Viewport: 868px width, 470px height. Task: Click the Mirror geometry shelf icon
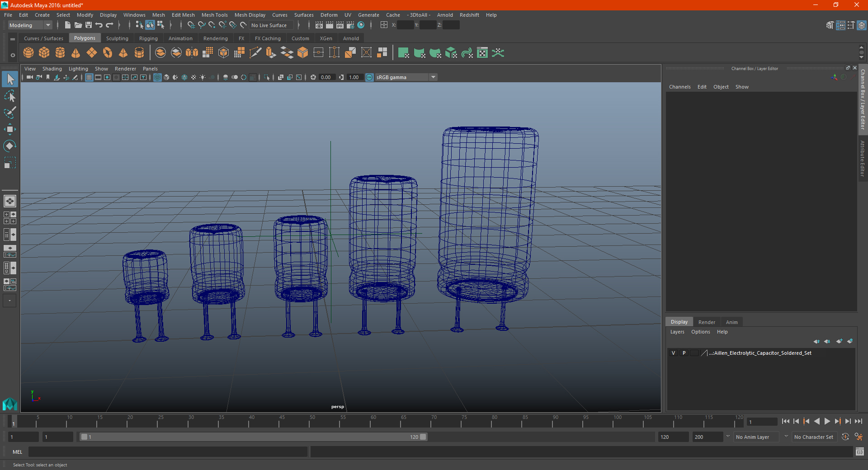point(192,53)
